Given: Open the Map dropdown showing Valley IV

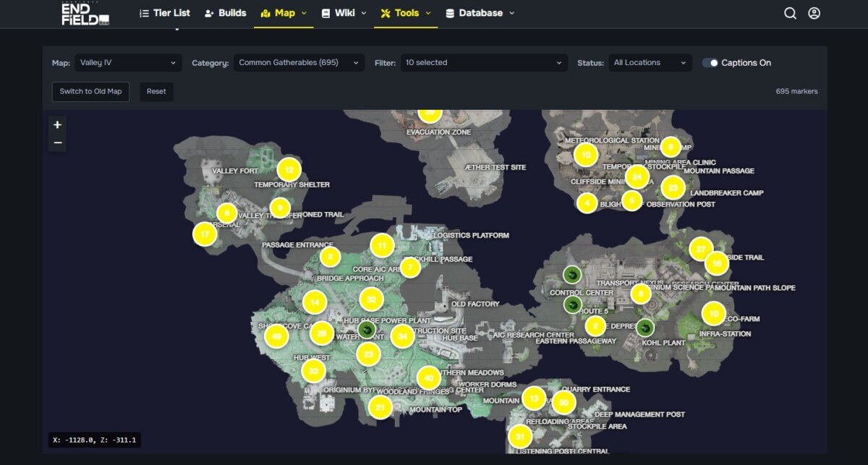Looking at the screenshot, I should click(x=128, y=63).
